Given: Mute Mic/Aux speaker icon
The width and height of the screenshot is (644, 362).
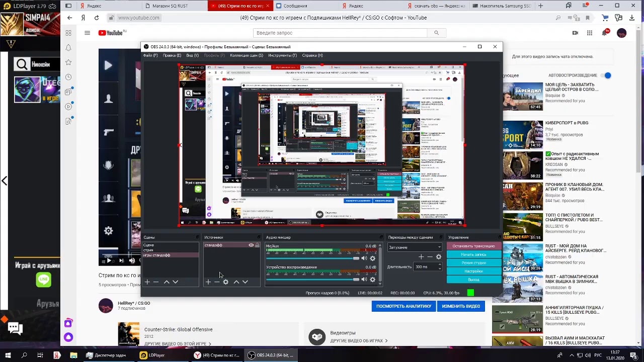Looking at the screenshot, I should coord(364,258).
